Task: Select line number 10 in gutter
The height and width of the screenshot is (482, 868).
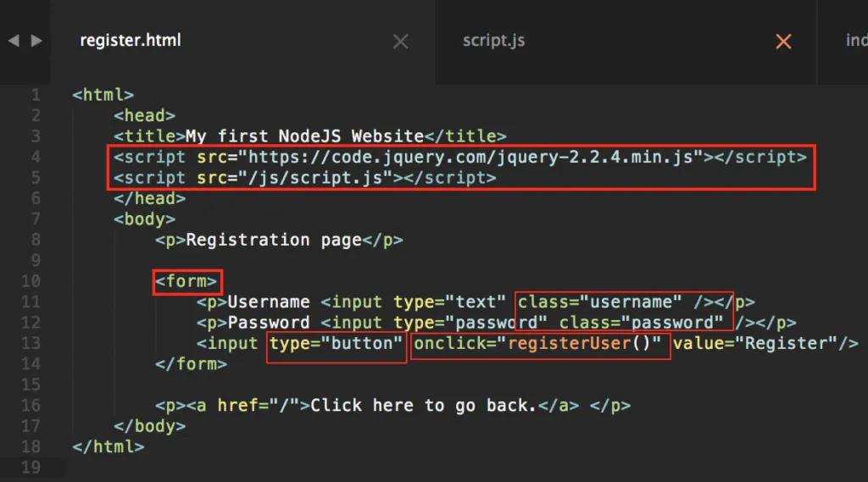Action: 31,281
